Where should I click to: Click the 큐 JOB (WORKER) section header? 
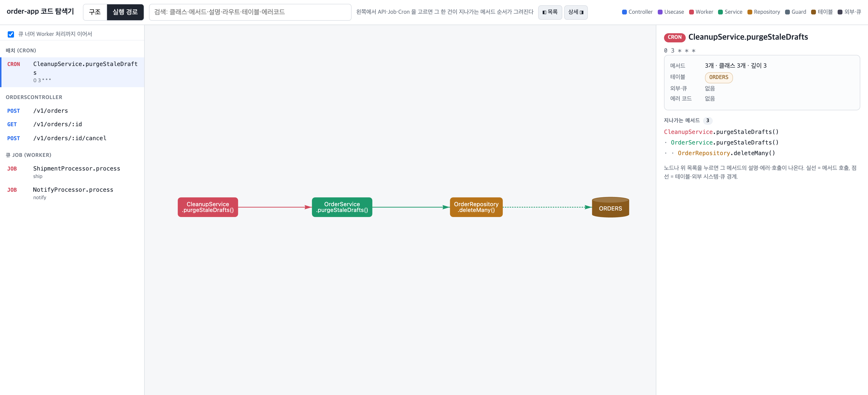pyautogui.click(x=29, y=155)
